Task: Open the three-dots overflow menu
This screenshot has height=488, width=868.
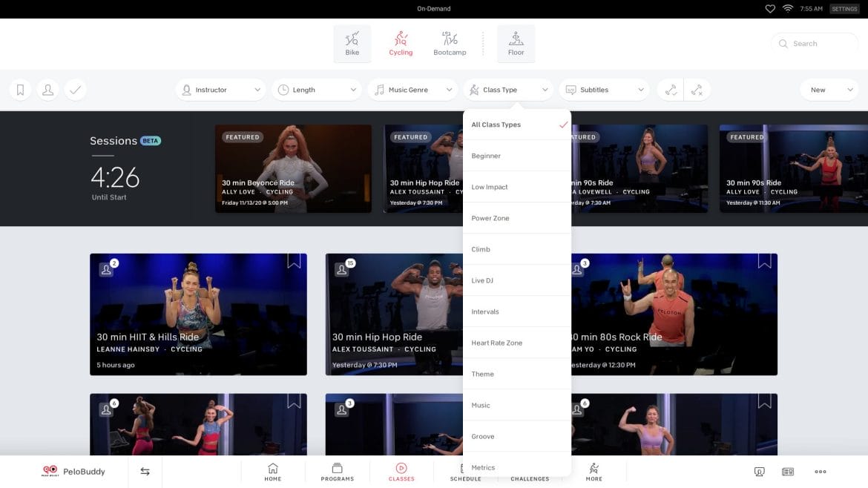Action: pyautogui.click(x=821, y=472)
